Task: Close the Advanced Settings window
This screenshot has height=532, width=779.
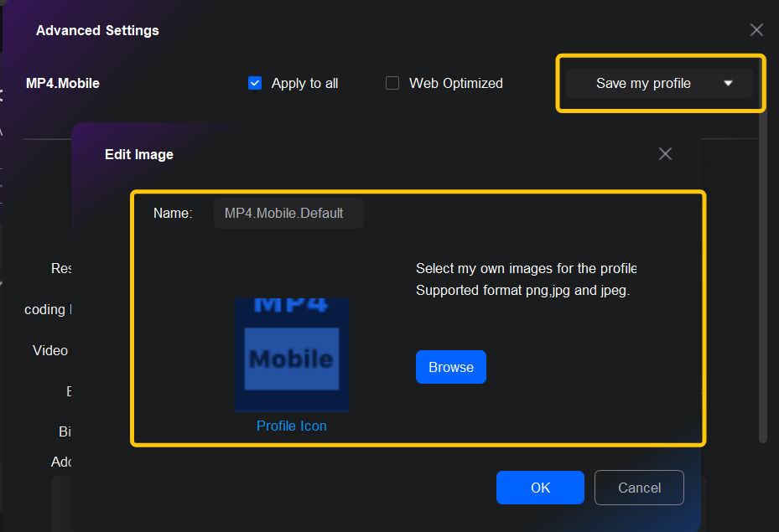Action: pyautogui.click(x=756, y=30)
